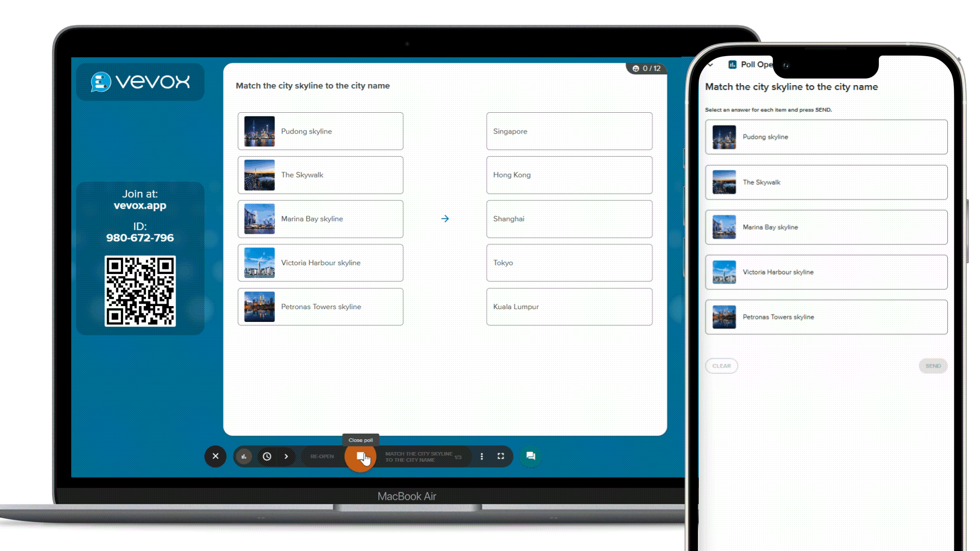
Task: Collapse poll with phone's top-left chevron
Action: 710,65
